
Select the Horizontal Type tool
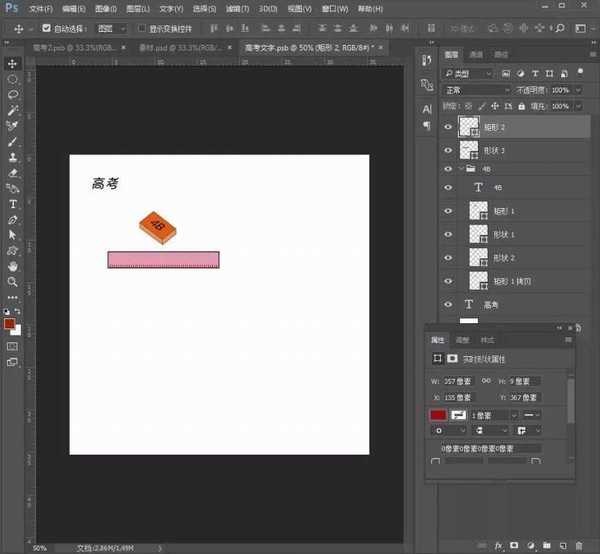coord(13,204)
